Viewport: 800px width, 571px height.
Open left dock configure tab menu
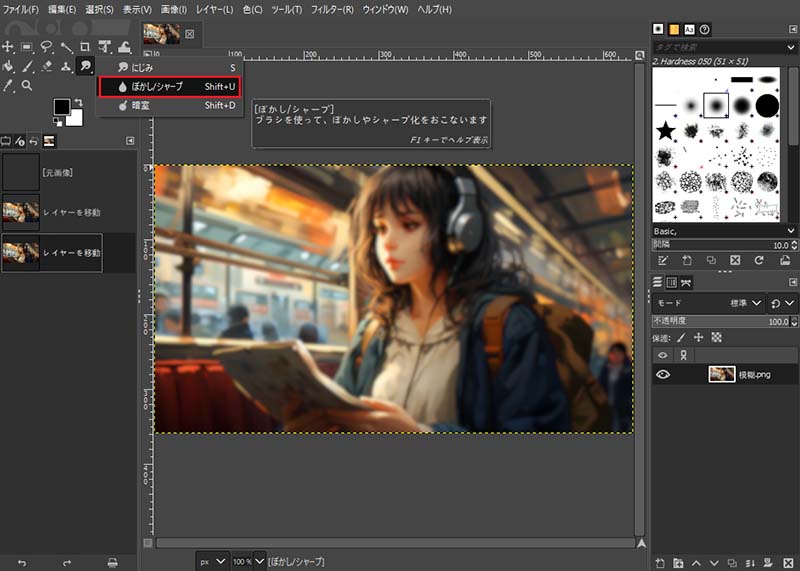click(x=130, y=141)
